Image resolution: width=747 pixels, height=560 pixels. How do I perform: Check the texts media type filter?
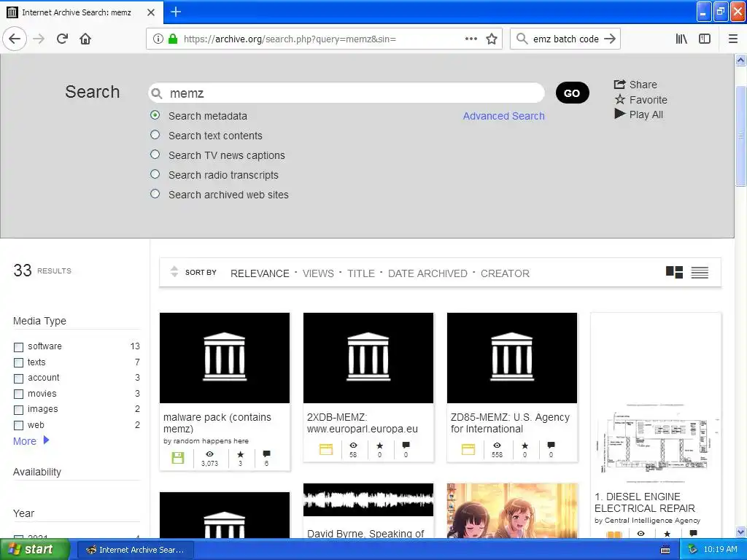click(x=18, y=363)
